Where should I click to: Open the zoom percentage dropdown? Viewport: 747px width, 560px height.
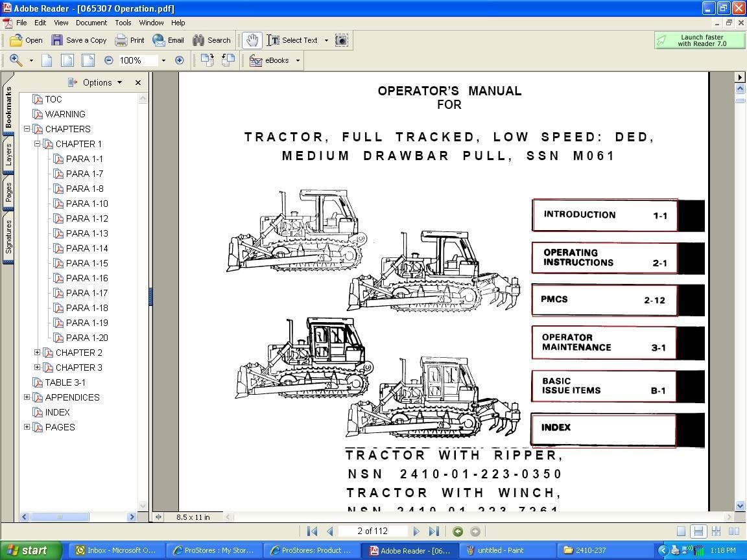(163, 60)
